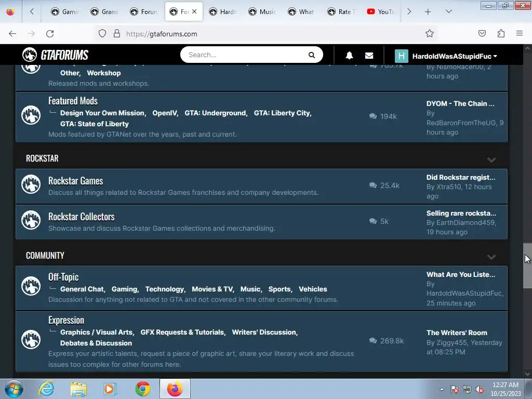The height and width of the screenshot is (399, 532).
Task: Open the HardoldWasAStupidFuc user dropdown
Action: (x=455, y=56)
